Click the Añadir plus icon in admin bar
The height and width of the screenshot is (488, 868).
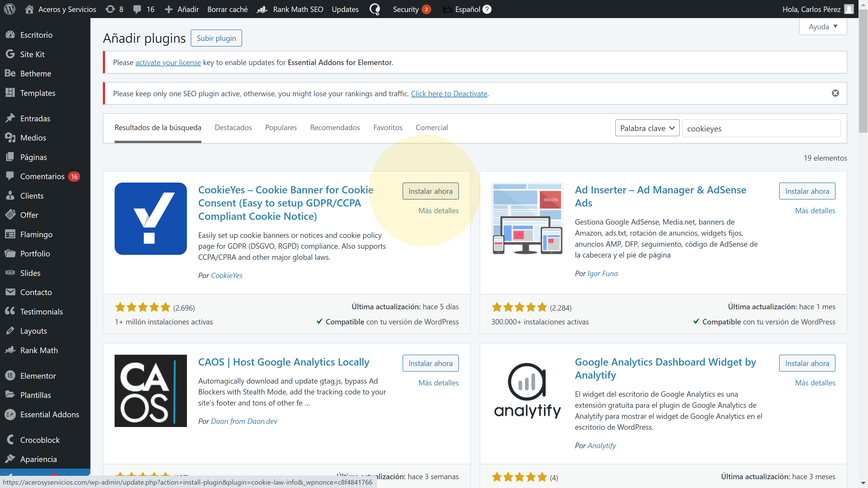[x=169, y=9]
